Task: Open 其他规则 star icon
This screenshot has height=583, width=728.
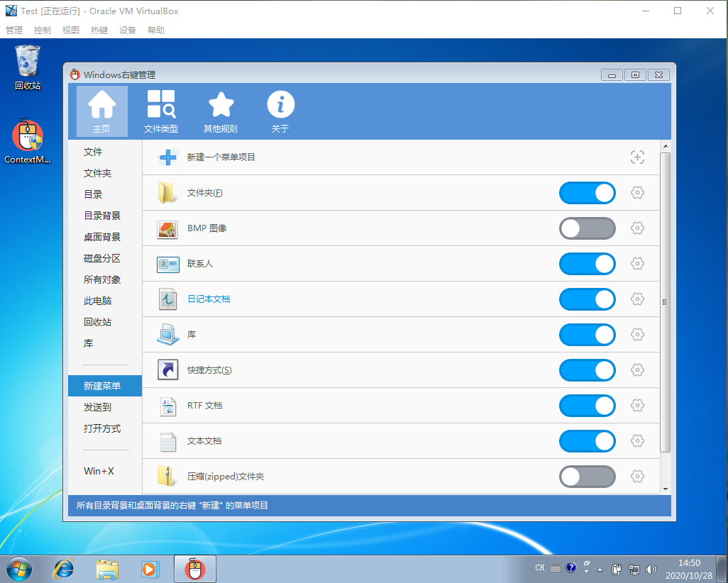Action: click(x=221, y=111)
